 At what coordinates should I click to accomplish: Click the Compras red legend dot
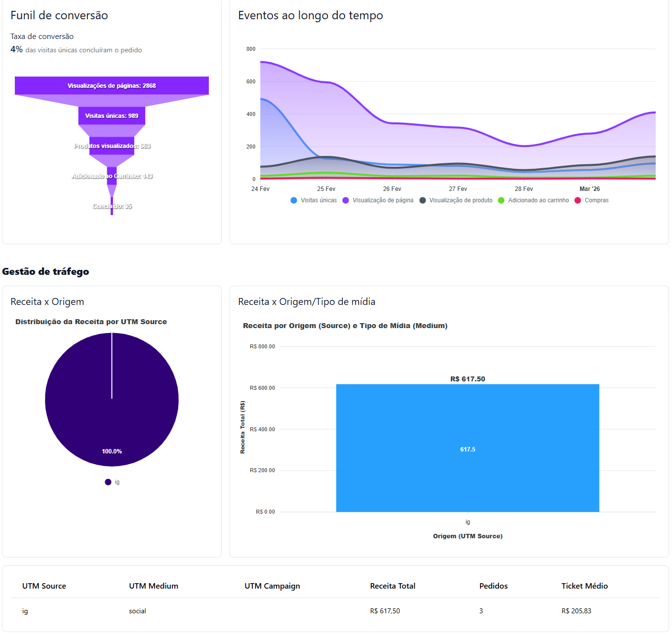pyautogui.click(x=578, y=200)
